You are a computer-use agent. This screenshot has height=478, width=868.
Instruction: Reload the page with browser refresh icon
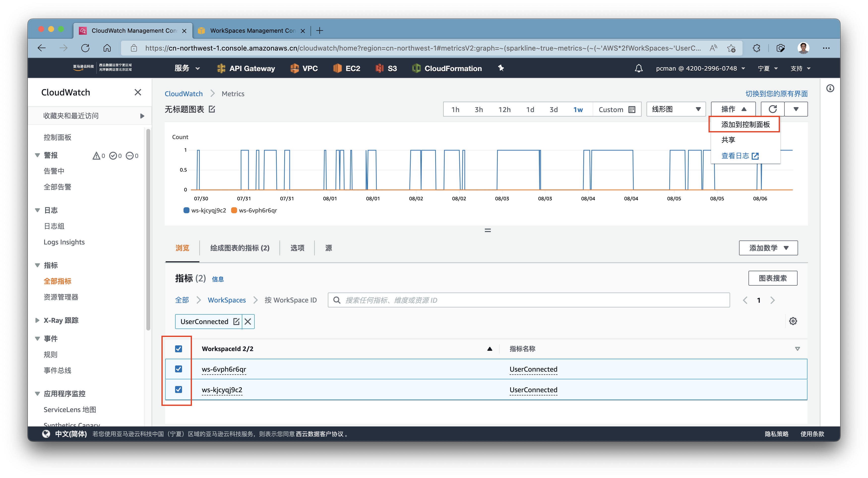pyautogui.click(x=85, y=48)
